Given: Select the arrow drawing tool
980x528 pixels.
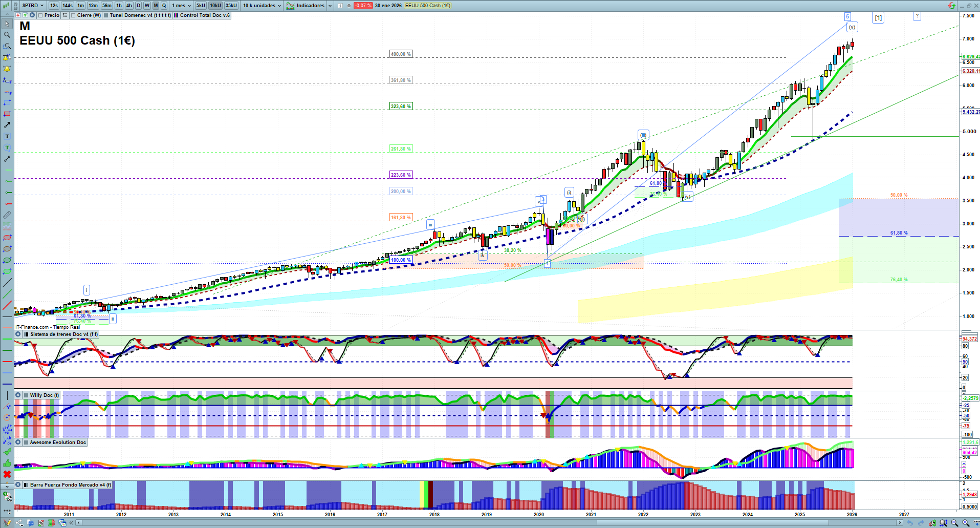Looking at the screenshot, I should (7, 125).
